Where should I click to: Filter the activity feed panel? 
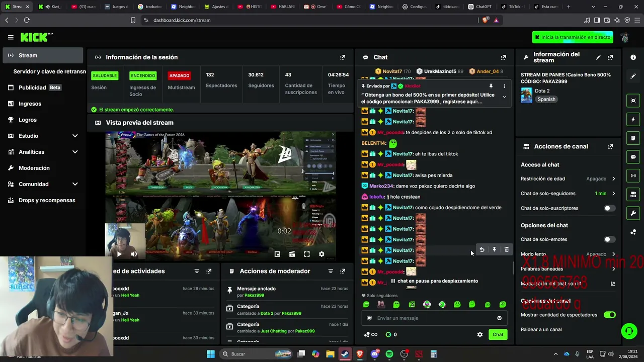coord(197,271)
